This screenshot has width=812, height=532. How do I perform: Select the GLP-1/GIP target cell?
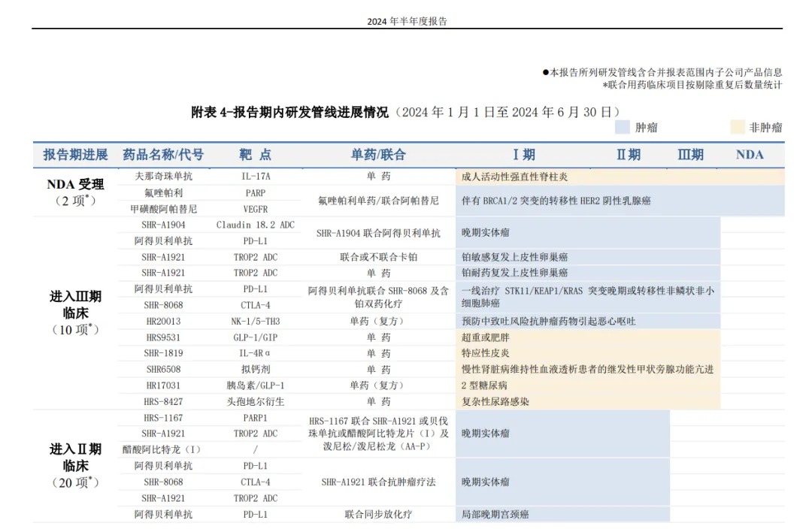[255, 337]
